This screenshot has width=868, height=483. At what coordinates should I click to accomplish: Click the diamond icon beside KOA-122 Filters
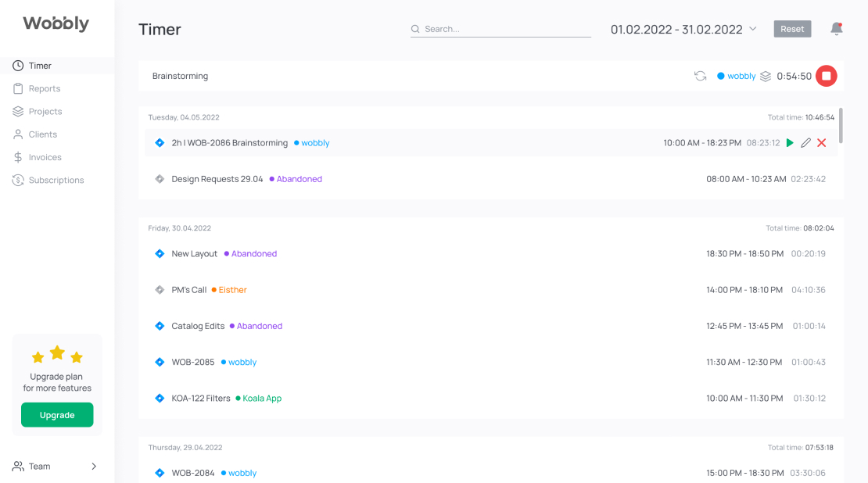coord(160,399)
